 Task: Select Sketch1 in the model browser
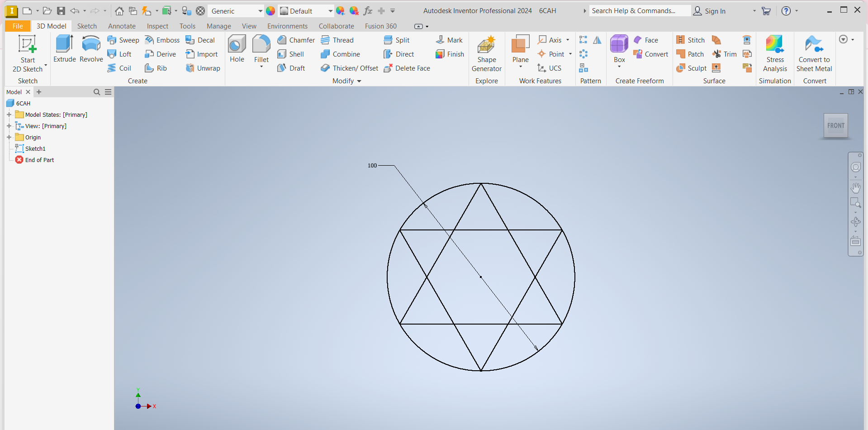pyautogui.click(x=35, y=149)
